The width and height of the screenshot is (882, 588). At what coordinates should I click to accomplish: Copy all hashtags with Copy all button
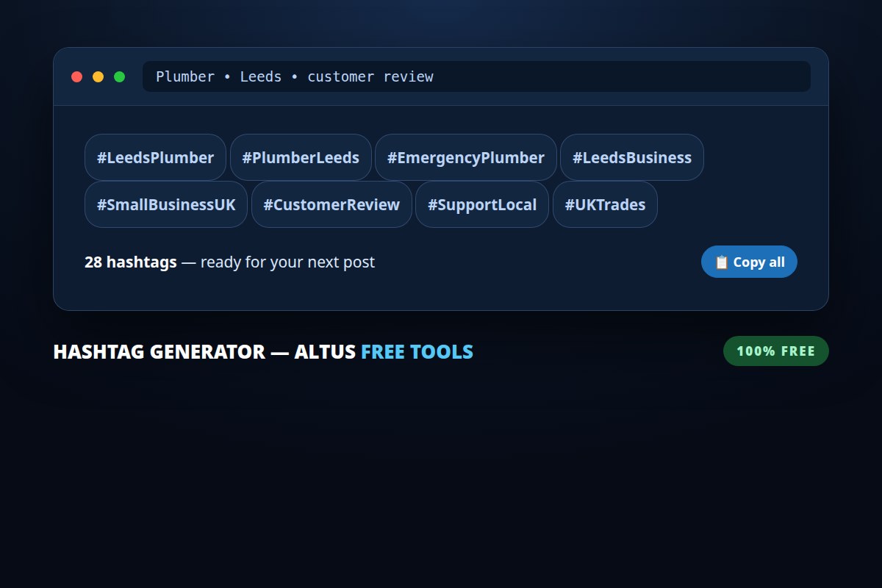749,262
